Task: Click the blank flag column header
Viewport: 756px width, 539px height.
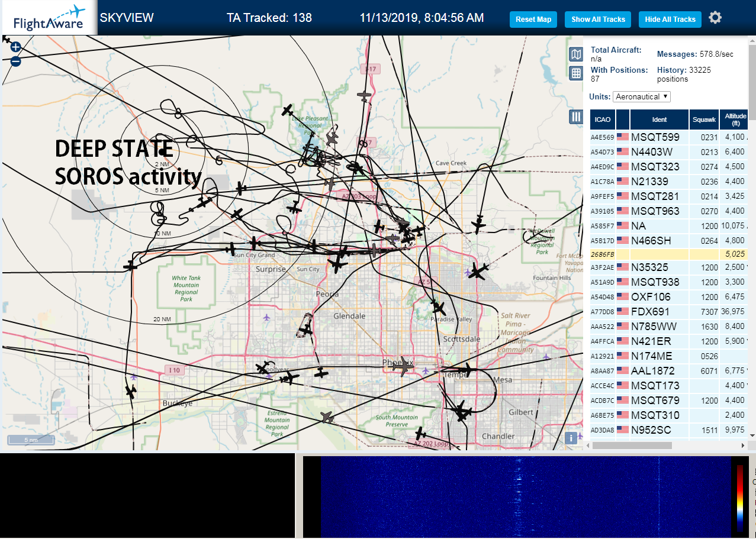Action: click(x=622, y=120)
